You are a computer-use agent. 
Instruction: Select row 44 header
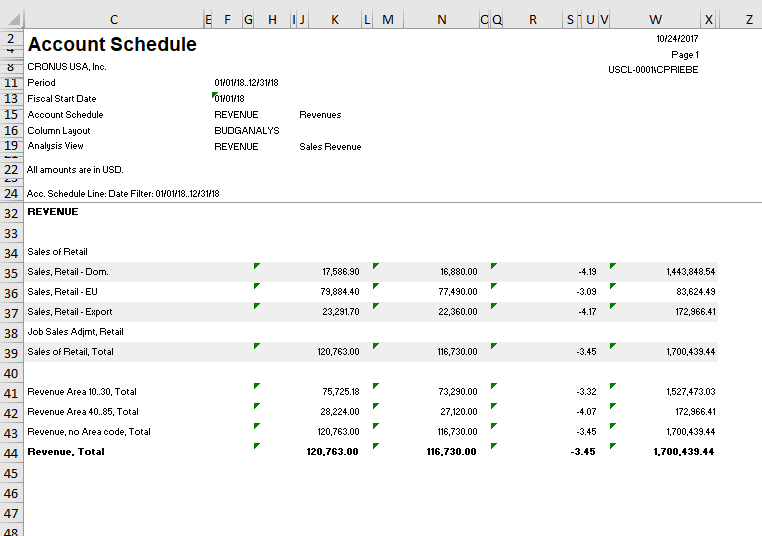10,452
